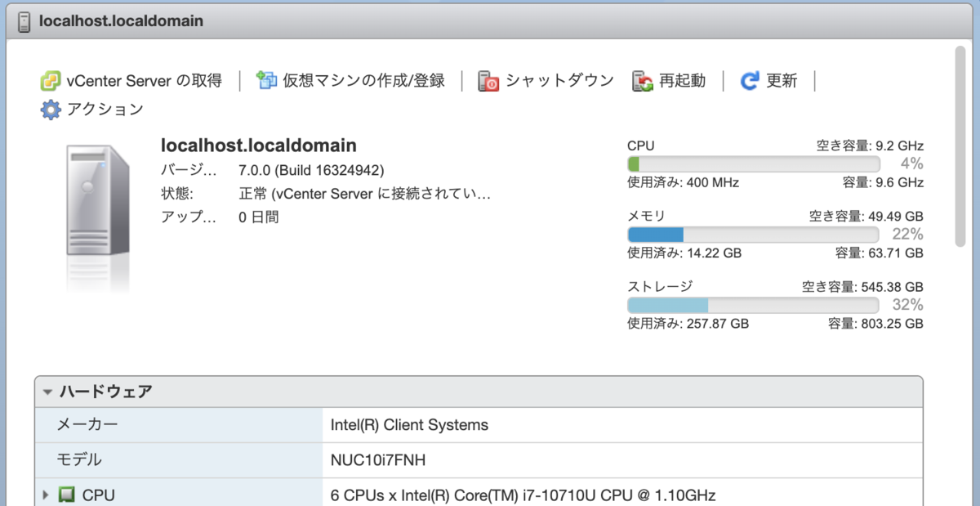
Task: Click the NUC10i7FNH model value
Action: [378, 460]
